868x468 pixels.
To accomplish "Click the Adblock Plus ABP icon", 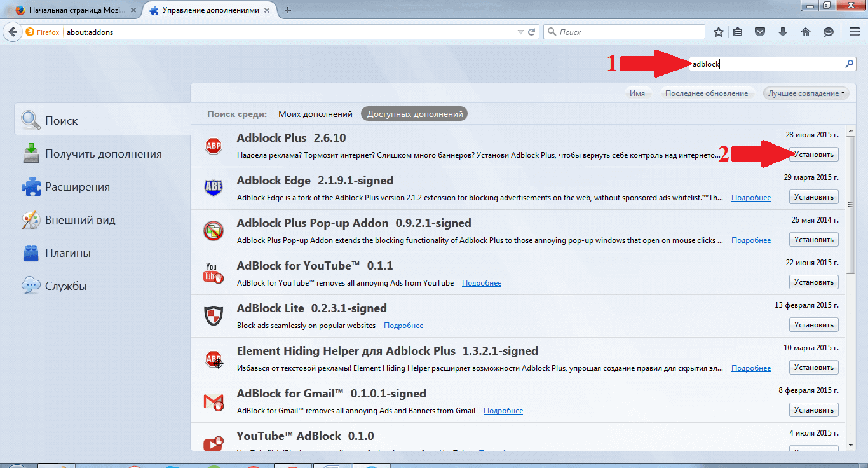I will point(214,146).
